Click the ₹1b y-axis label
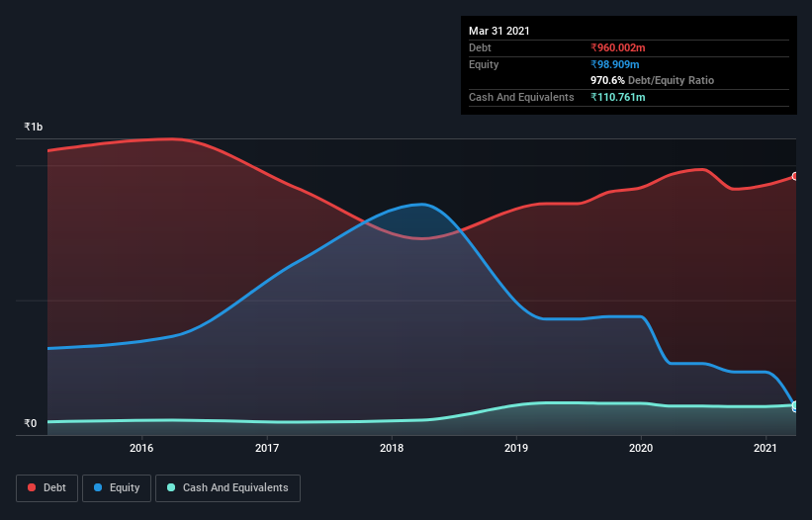Viewport: 812px width, 520px height. tap(34, 127)
